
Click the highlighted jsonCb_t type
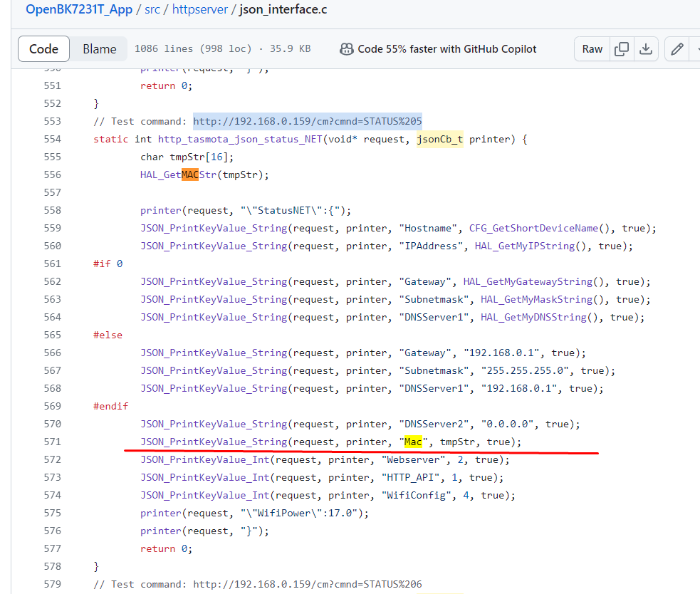[x=440, y=140]
